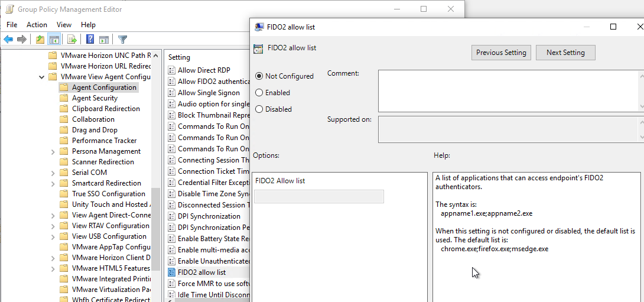Expand the View USB Configuration node

[53, 237]
